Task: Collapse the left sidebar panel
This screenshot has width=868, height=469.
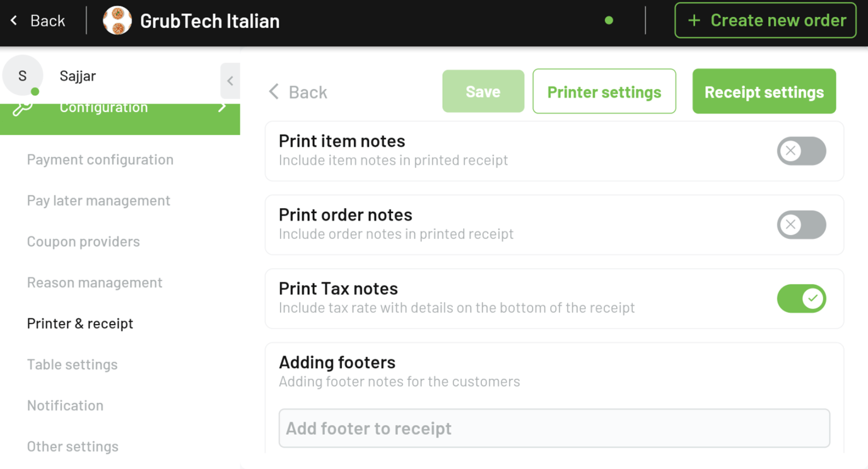Action: point(230,81)
